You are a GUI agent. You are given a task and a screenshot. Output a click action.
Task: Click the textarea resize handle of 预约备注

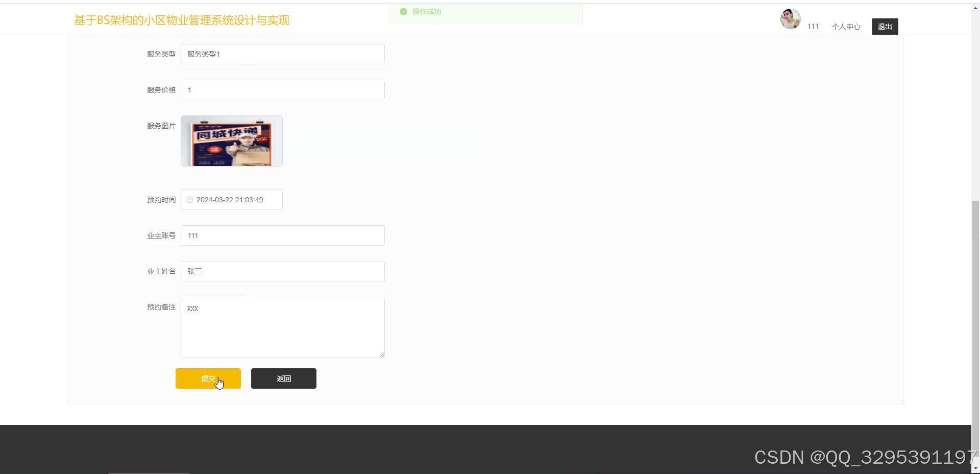381,354
